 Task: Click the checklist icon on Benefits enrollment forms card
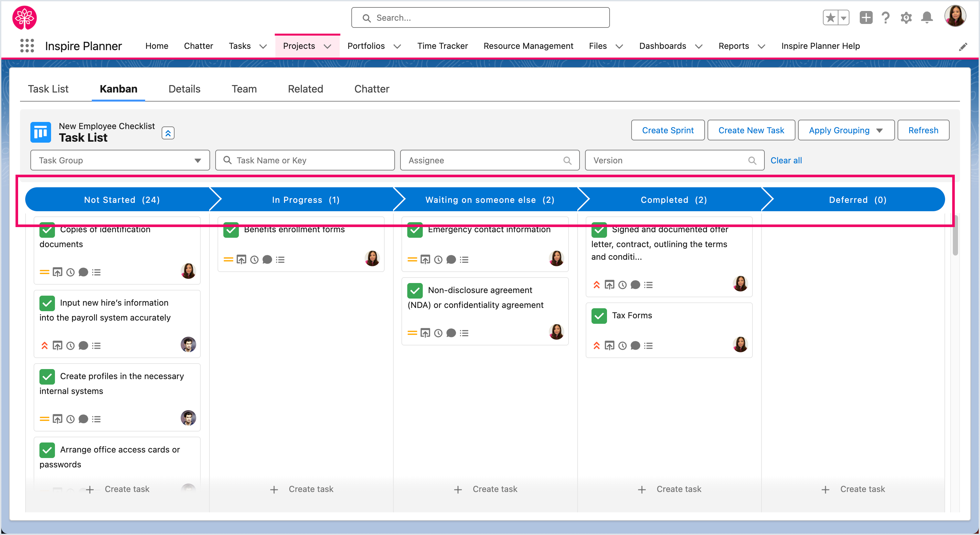point(280,260)
